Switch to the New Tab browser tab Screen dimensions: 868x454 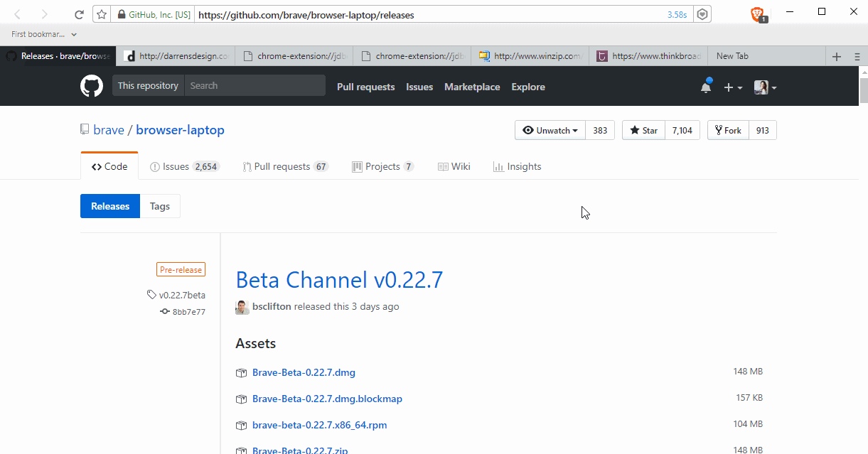coord(766,56)
